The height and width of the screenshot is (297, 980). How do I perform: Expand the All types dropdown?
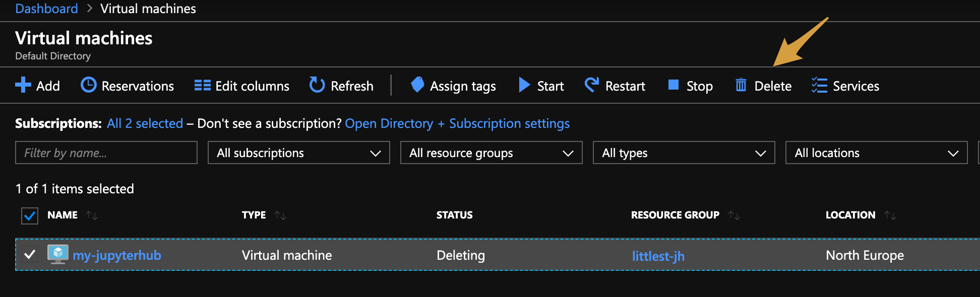(x=684, y=153)
